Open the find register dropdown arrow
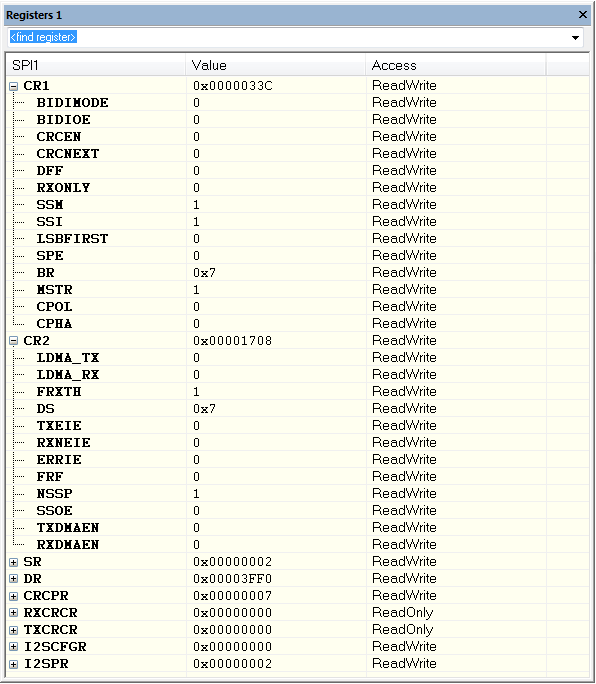Screen dimensions: 596x684 [575, 38]
